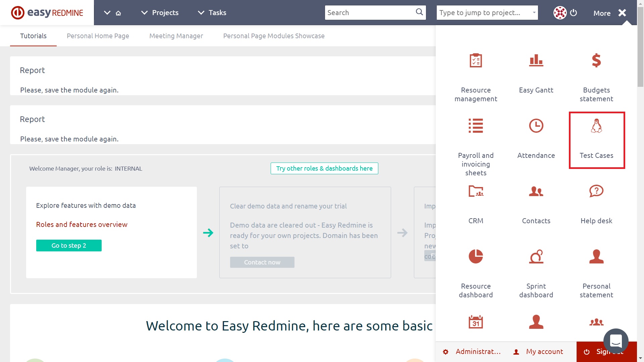Open the chat widget bubble
This screenshot has height=362, width=644.
tap(616, 341)
